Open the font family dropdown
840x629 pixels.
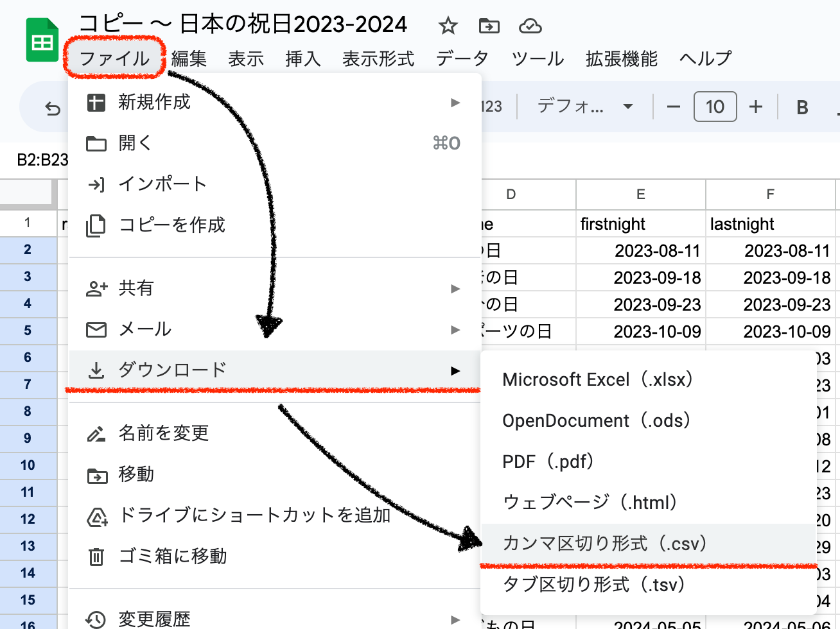pos(584,107)
